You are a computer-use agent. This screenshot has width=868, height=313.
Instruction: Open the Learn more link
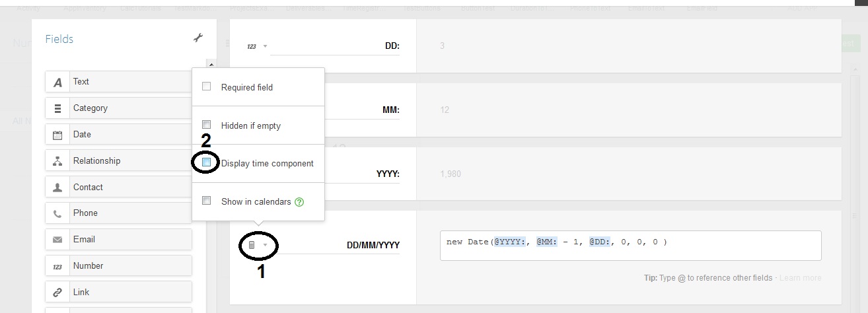(801, 278)
